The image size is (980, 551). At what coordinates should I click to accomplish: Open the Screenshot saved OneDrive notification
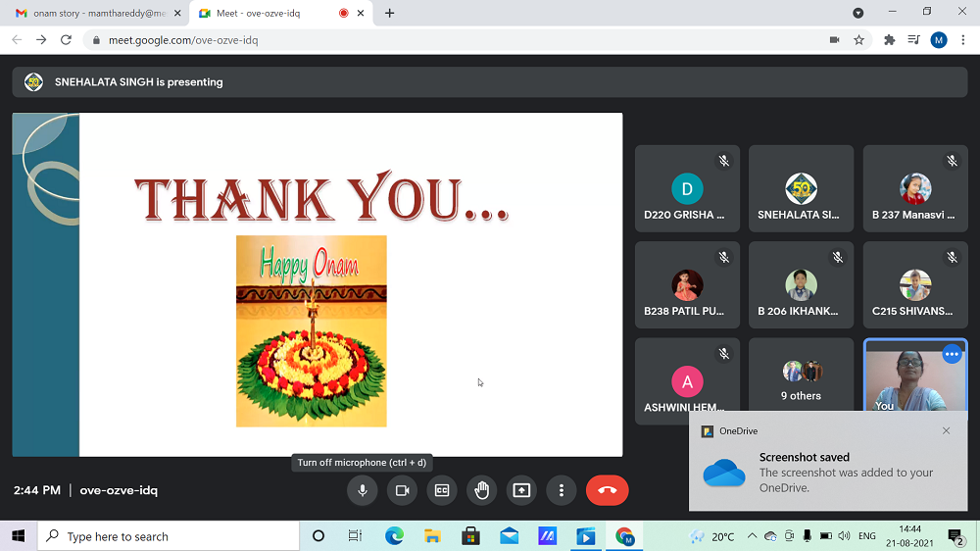coord(833,473)
